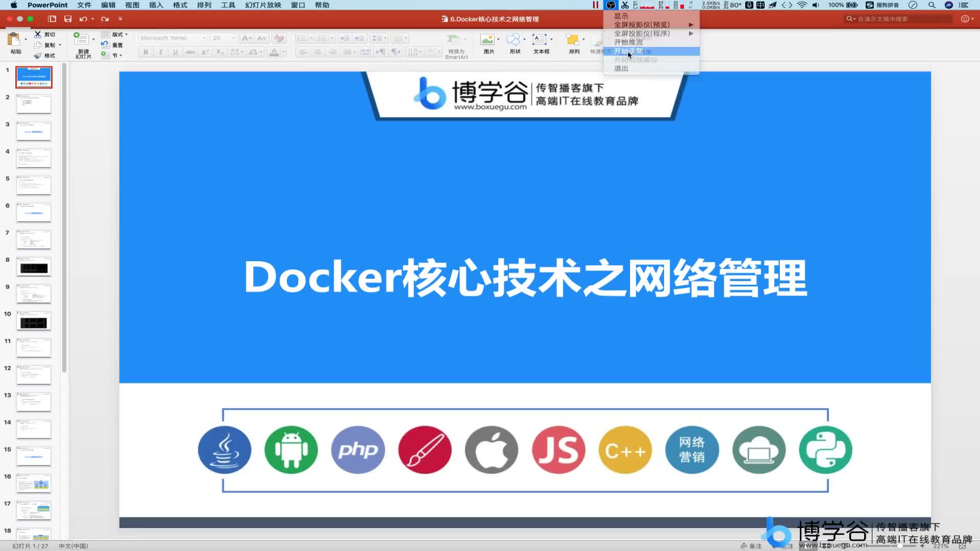Click the decrease indent icon
Screen dimensions: 980x551
[x=345, y=38]
